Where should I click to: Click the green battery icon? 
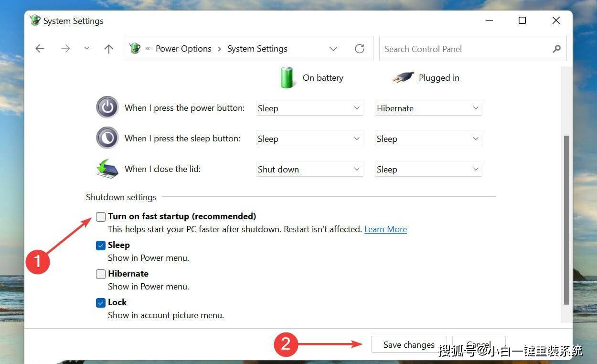coord(287,77)
